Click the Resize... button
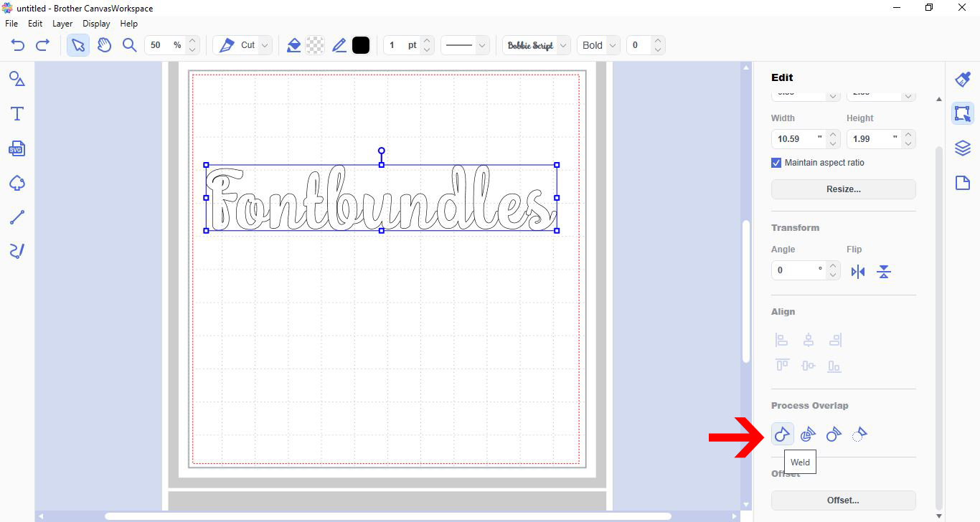The width and height of the screenshot is (980, 522). (844, 189)
